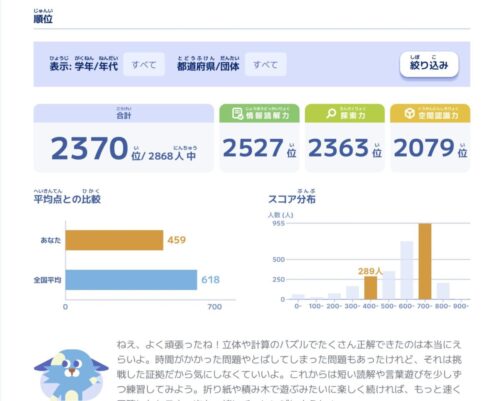Screen dimensions: 500x401
Task: Click the 2370 total rank value
Action: 90,148
